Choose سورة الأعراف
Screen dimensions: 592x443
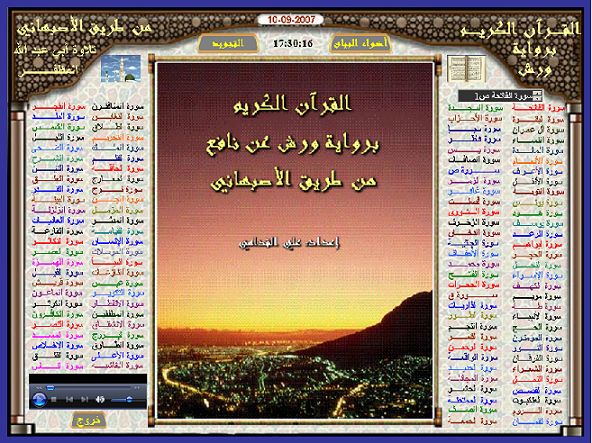click(538, 171)
